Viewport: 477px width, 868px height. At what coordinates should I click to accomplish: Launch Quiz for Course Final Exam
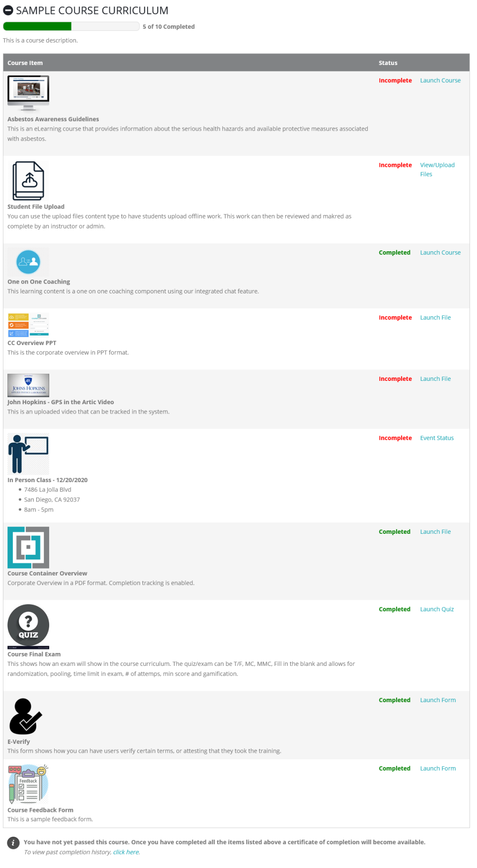436,609
